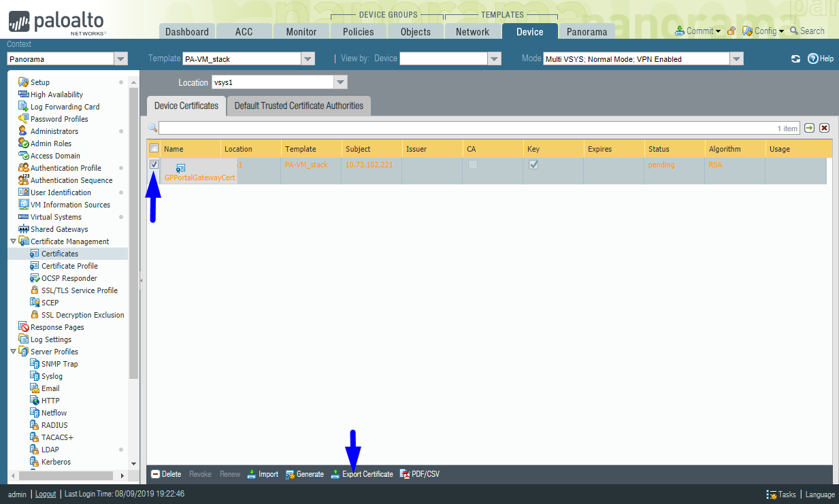
Task: Click the lock icon beside Commit
Action: 731,31
